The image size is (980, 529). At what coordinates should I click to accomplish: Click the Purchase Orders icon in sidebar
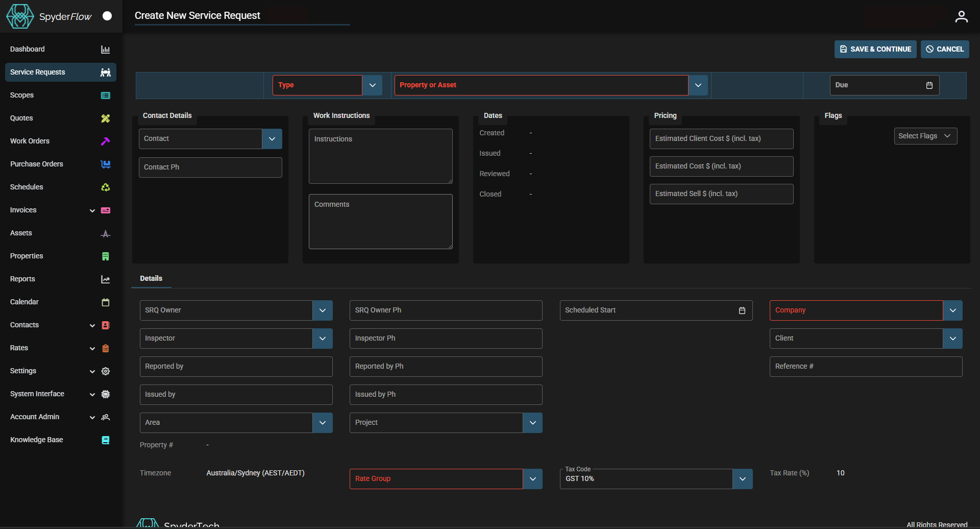click(x=105, y=164)
